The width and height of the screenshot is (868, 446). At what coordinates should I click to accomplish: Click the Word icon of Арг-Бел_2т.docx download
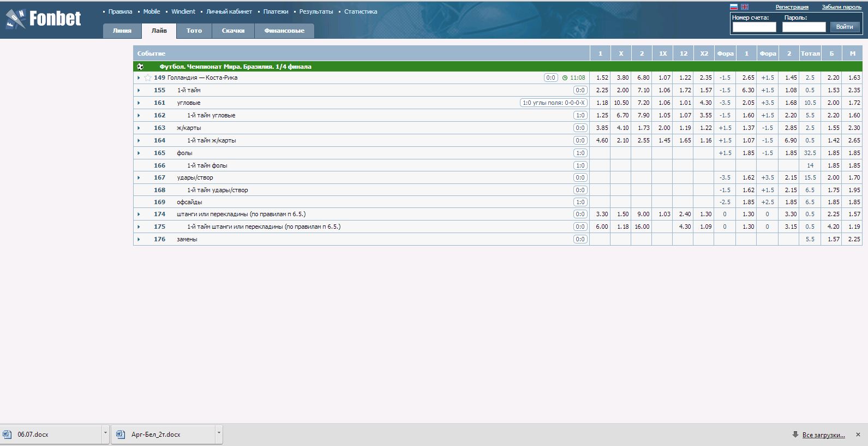121,435
